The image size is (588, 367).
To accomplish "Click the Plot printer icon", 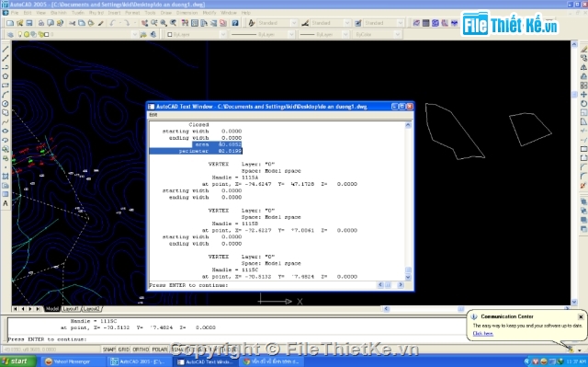I will [41, 23].
